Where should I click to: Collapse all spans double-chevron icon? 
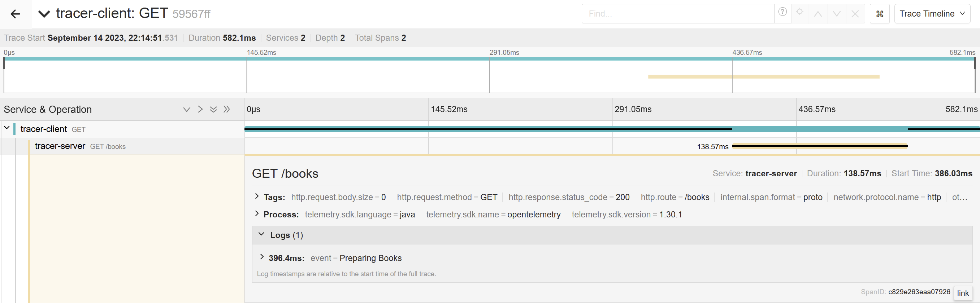tap(227, 109)
